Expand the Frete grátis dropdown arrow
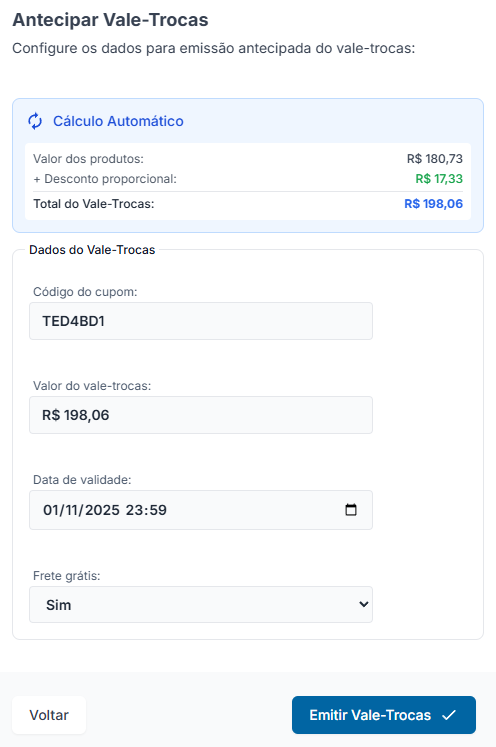This screenshot has height=747, width=496. pos(364,604)
